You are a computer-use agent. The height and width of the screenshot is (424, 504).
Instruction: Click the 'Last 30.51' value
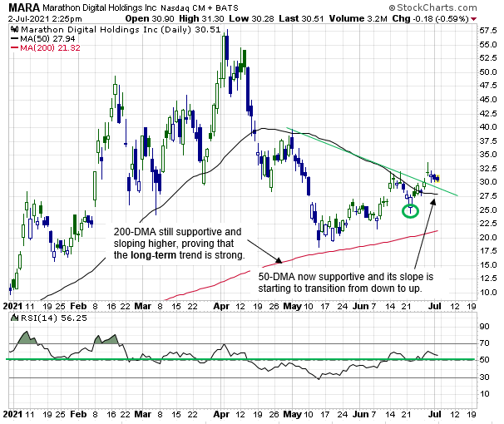point(301,18)
